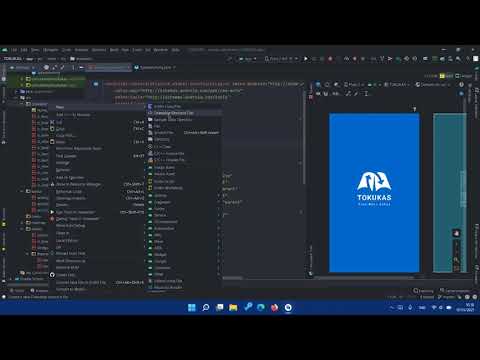Open default margins dropdown in design toolbar
This screenshot has width=480, height=360.
point(336,94)
